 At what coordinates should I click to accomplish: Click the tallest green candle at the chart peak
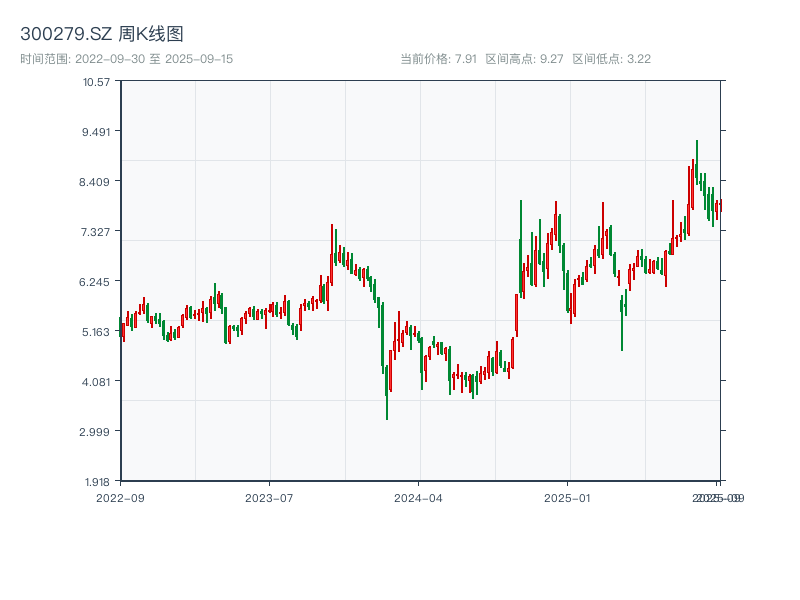point(697,165)
